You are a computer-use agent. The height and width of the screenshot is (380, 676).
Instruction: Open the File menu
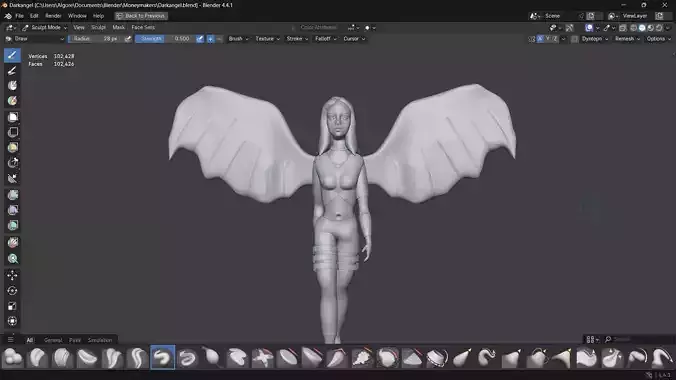(x=19, y=16)
